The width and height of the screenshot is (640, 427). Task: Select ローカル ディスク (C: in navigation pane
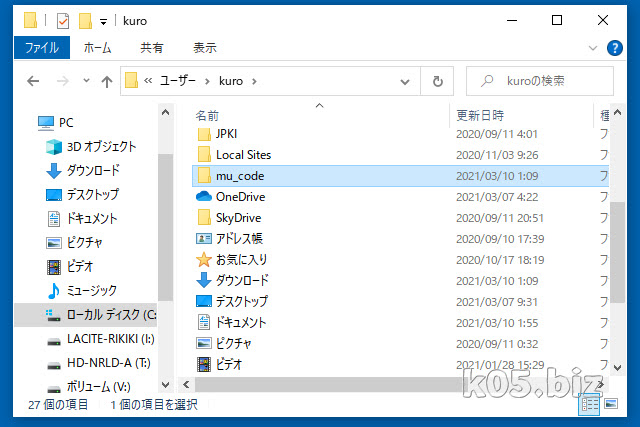coord(86,315)
